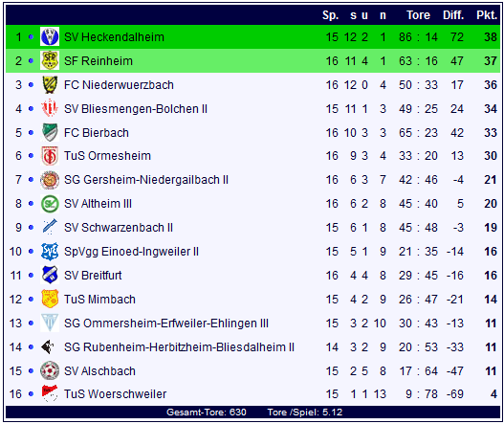Click the Diff. column header
This screenshot has width=504, height=424.
click(453, 15)
